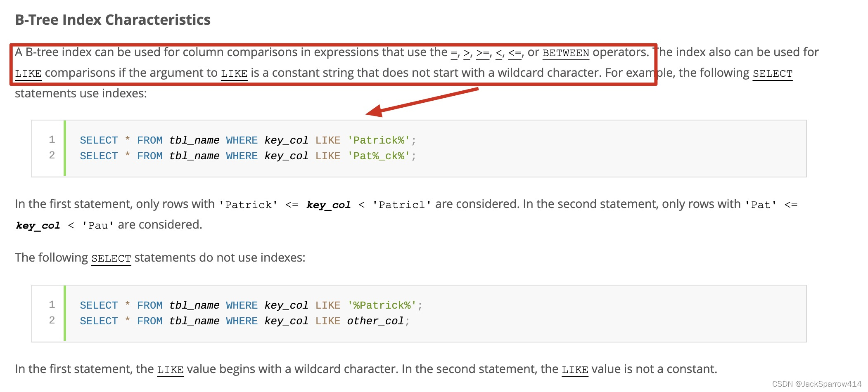The width and height of the screenshot is (868, 392).
Task: Click bold key_col before "< 'Patricl'"
Action: pos(329,205)
